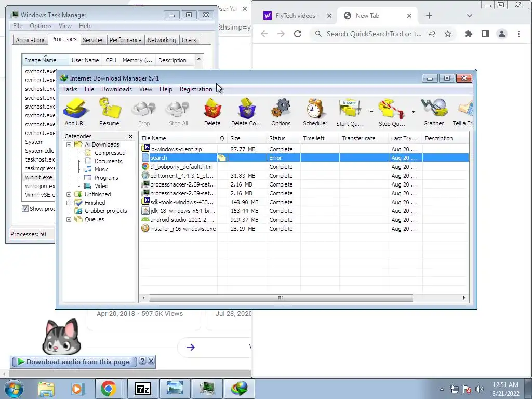The height and width of the screenshot is (399, 532).
Task: Collapse the All Downloads tree node
Action: [69, 144]
